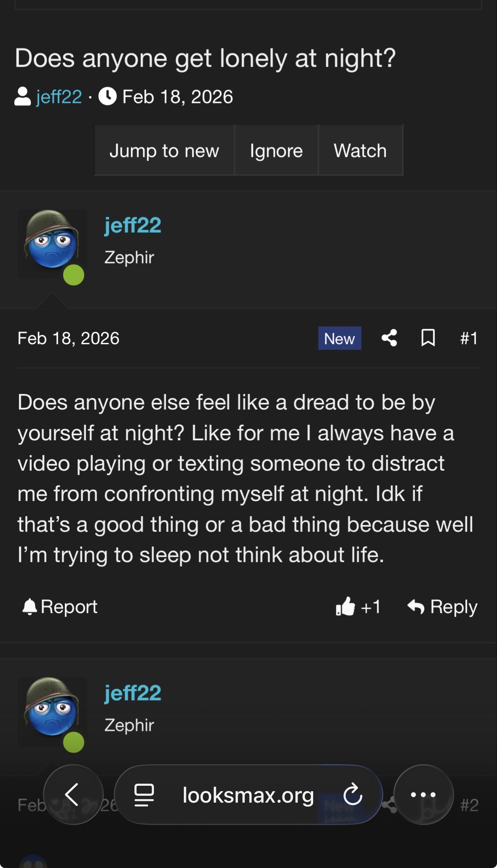Open jeff22 username link above first post
This screenshot has width=497, height=868.
133,225
